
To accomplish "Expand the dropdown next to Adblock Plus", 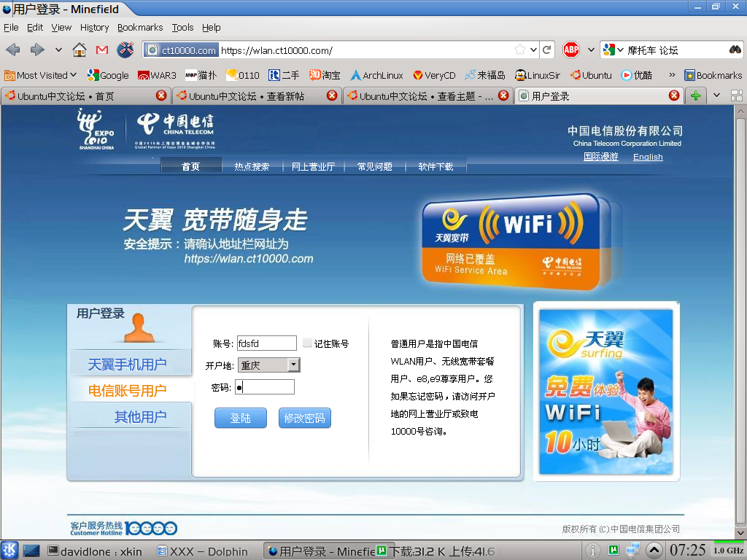I will click(x=591, y=50).
